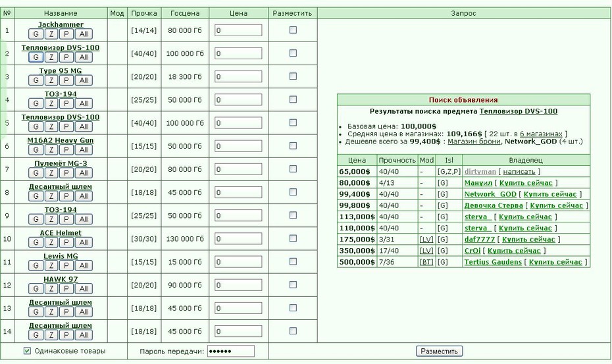Open the Тепловизор DVS-100 link in search results
Image resolution: width=612 pixels, height=364 pixels.
point(519,111)
